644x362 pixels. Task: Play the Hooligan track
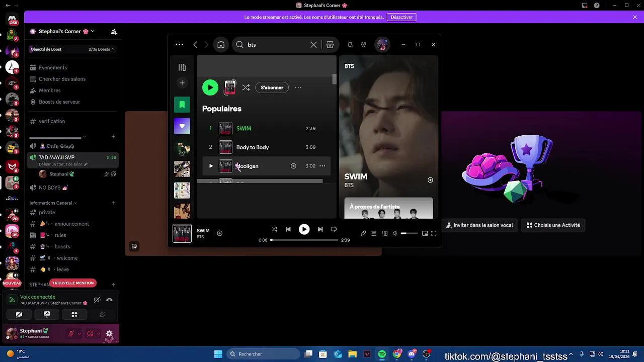(211, 166)
